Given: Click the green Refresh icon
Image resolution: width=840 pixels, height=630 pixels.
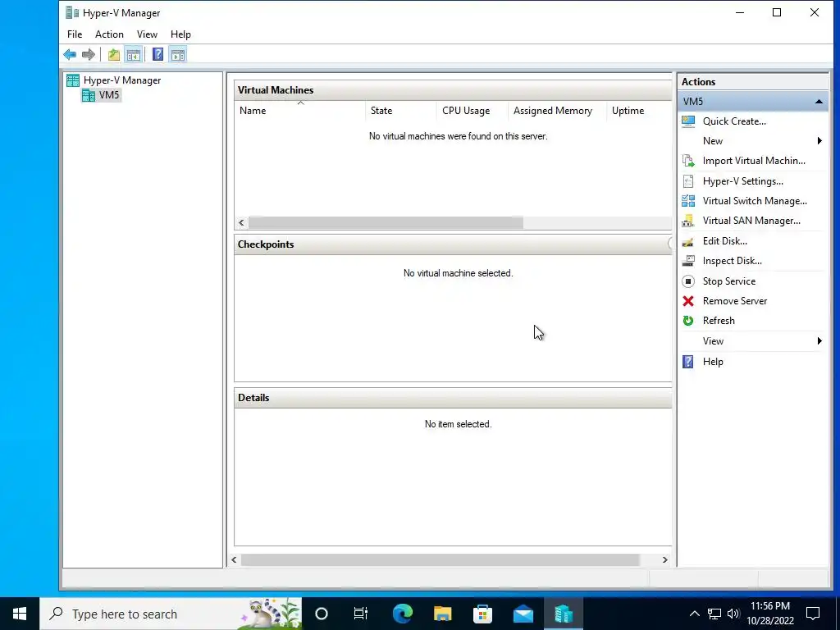Looking at the screenshot, I should click(x=688, y=321).
